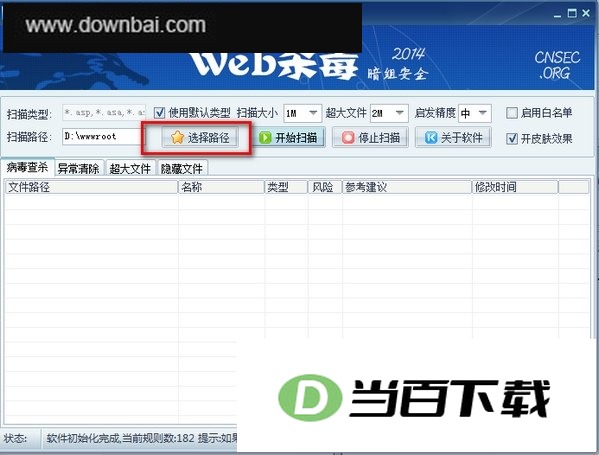Click the green play icon on 开始扫描
599x455 pixels.
click(x=265, y=138)
